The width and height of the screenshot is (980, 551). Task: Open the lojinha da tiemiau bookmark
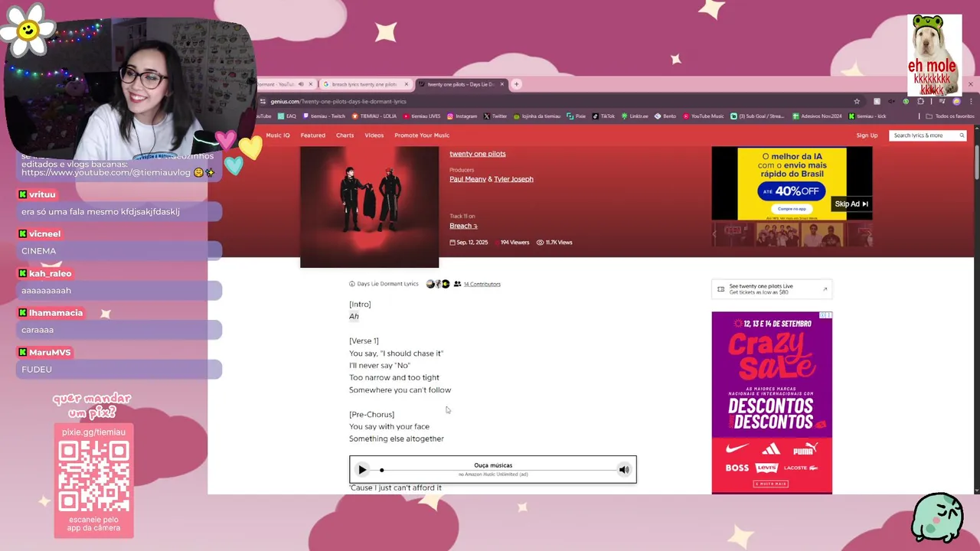(537, 116)
